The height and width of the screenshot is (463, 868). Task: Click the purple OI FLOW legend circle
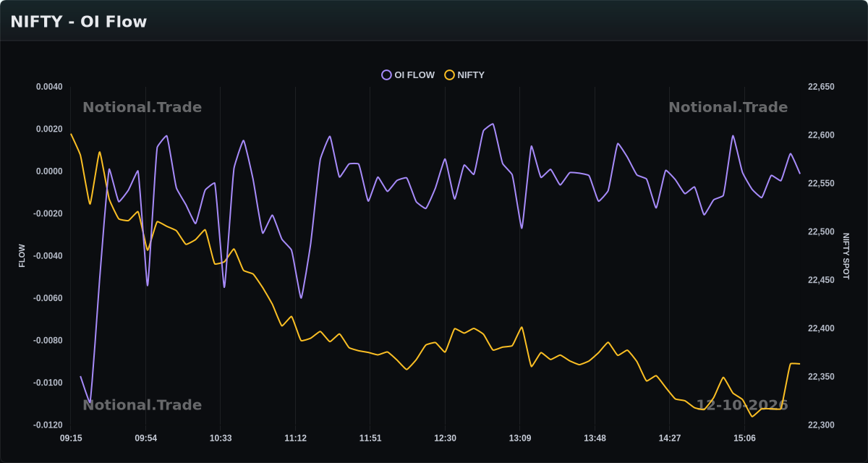(387, 75)
